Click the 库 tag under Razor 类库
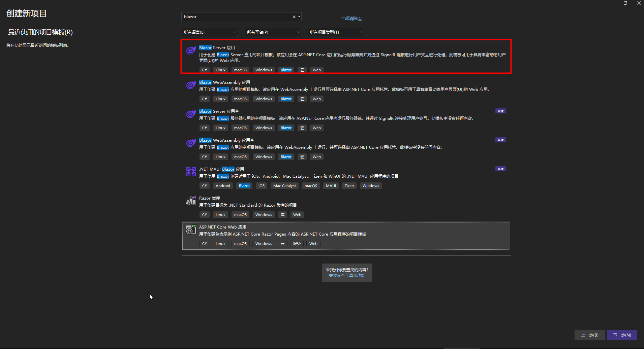The image size is (644, 349). click(x=282, y=215)
